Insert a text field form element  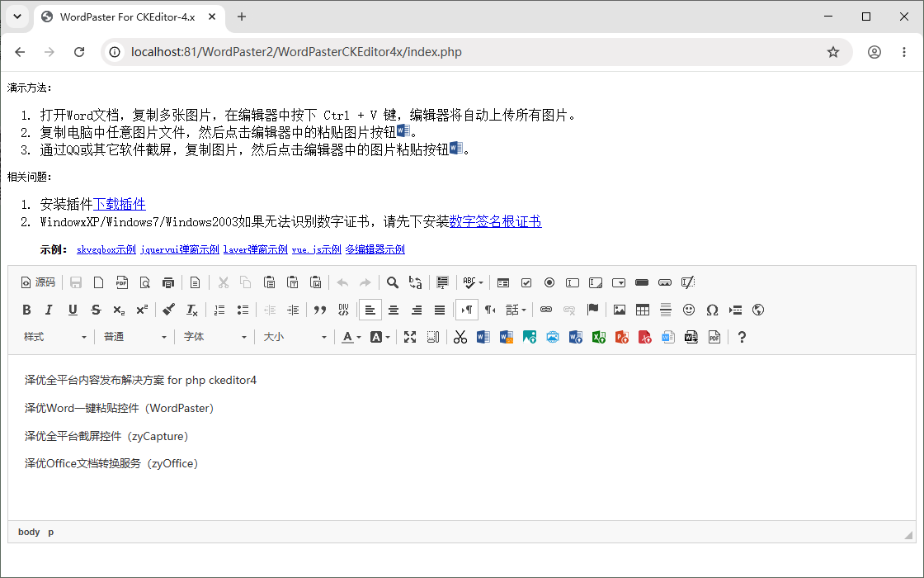[573, 282]
